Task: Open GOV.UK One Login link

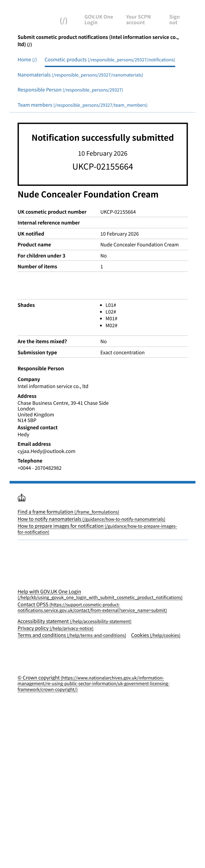Action: (x=98, y=20)
